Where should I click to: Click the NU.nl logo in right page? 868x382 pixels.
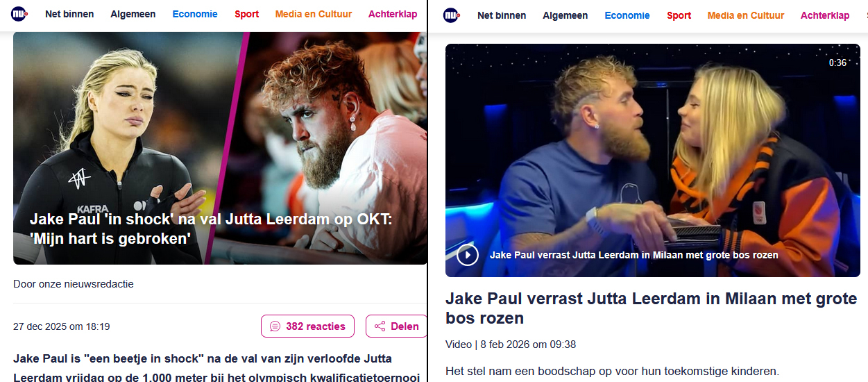pyautogui.click(x=452, y=15)
